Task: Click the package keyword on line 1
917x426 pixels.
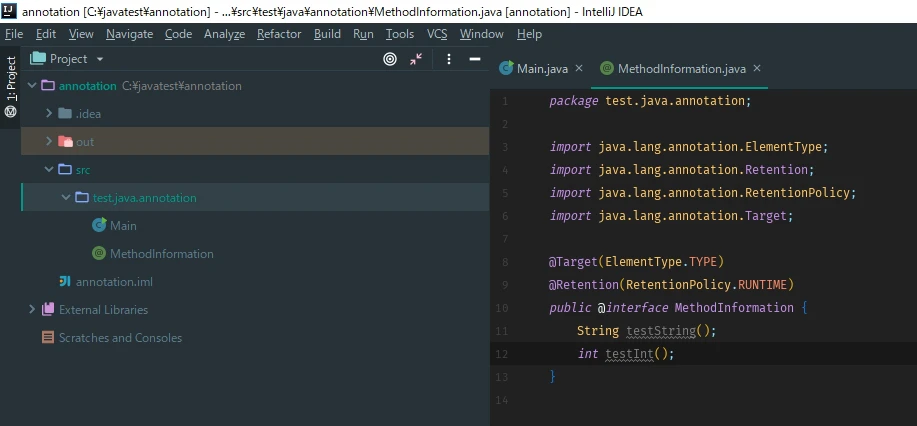Action: (x=574, y=101)
